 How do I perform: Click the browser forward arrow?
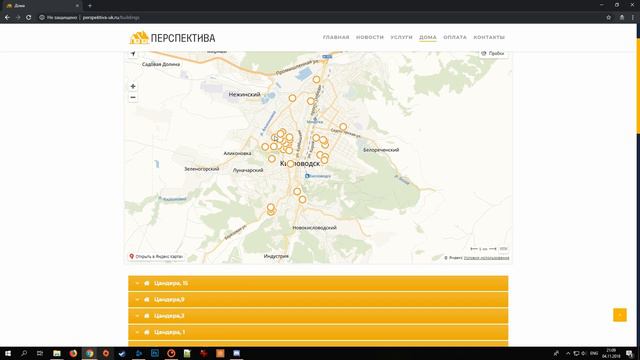[x=18, y=18]
